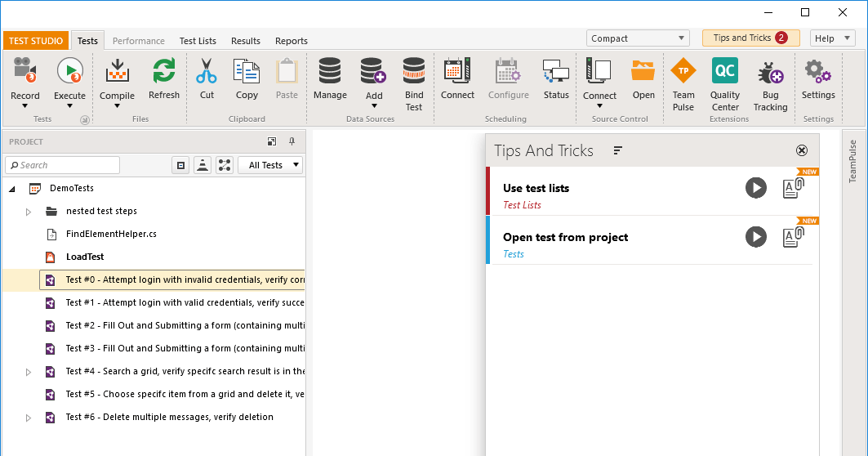Image resolution: width=868 pixels, height=456 pixels.
Task: Open the Quality Center extension
Action: [x=724, y=72]
